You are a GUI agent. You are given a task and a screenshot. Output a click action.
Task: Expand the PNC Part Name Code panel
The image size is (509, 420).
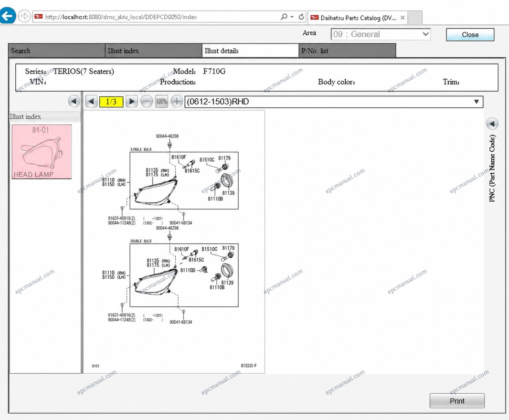click(x=492, y=124)
